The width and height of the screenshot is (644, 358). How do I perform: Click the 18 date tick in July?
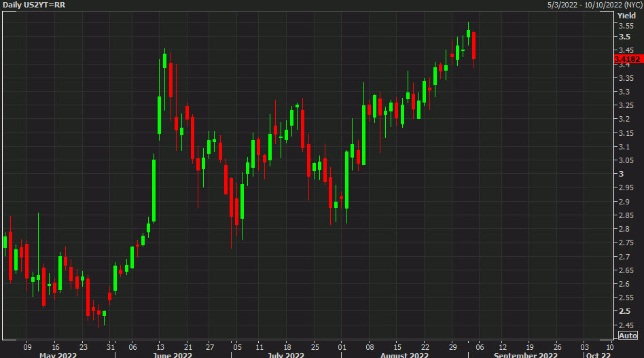[287, 347]
